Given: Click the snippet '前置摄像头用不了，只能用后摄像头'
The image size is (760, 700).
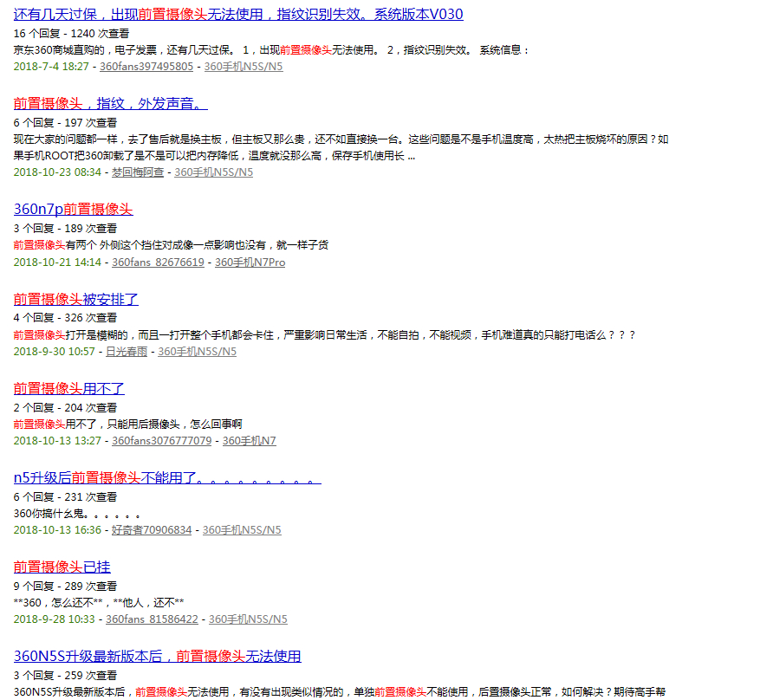Looking at the screenshot, I should click(x=128, y=425).
